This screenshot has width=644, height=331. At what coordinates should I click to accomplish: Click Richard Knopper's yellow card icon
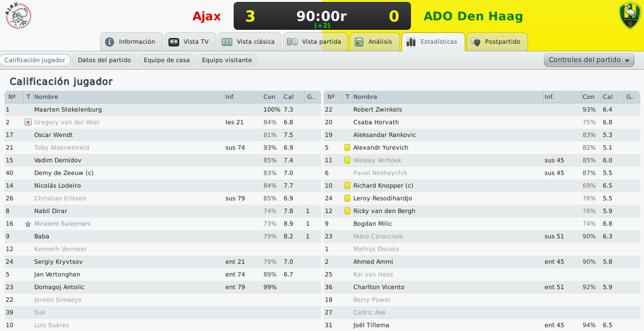347,186
